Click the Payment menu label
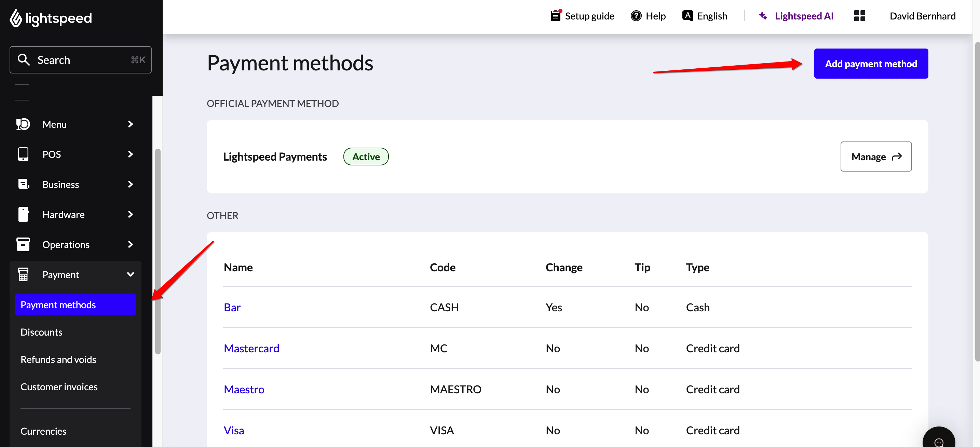Image resolution: width=980 pixels, height=447 pixels. [60, 275]
